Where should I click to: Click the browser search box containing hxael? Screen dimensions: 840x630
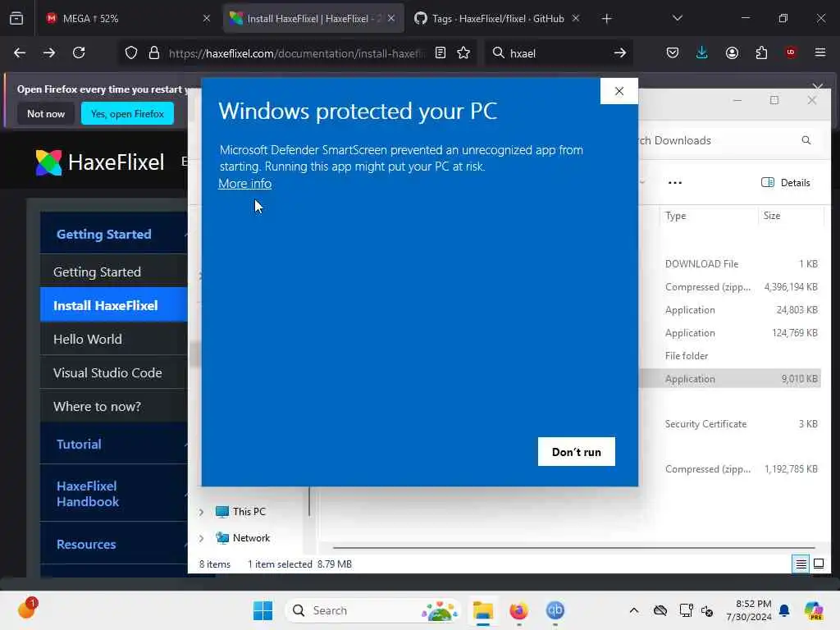(x=557, y=53)
